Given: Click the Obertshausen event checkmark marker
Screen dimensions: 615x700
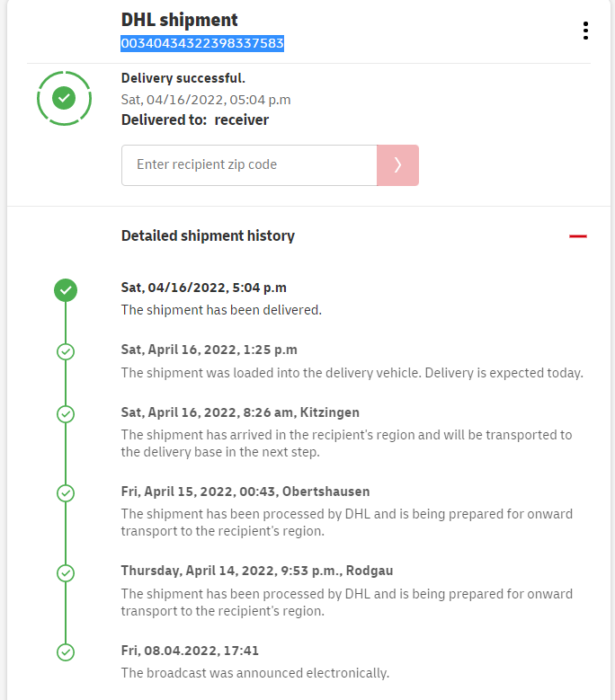Looking at the screenshot, I should tap(66, 493).
